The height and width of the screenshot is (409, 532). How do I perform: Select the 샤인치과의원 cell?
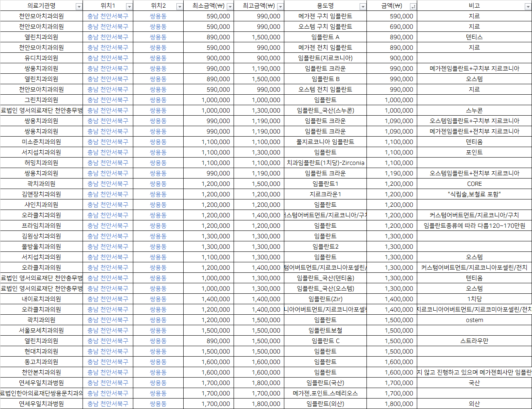[x=41, y=205]
